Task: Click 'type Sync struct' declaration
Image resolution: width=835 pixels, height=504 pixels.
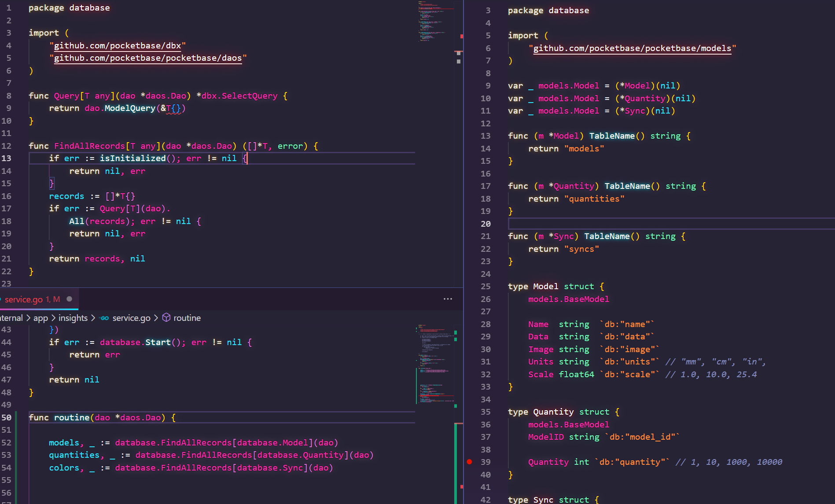Action: [548, 500]
